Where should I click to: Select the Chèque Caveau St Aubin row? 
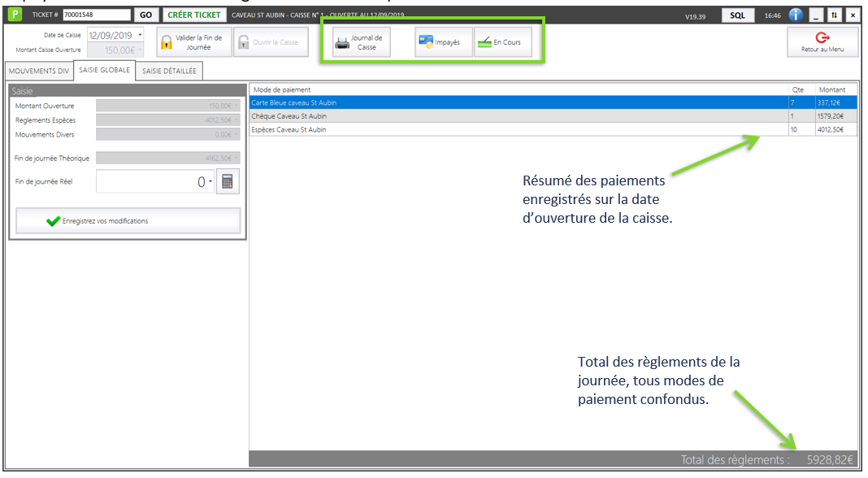[x=519, y=116]
